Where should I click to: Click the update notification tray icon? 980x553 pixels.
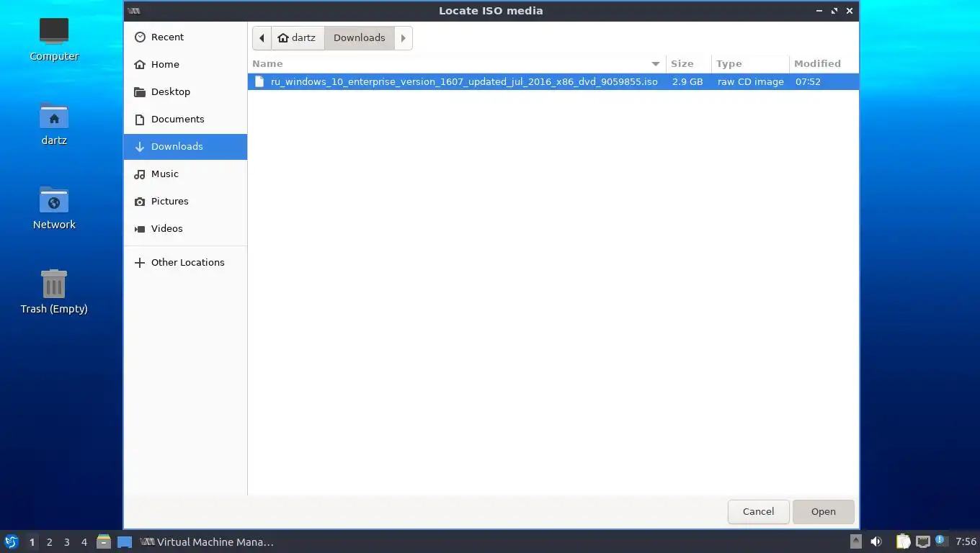coord(940,541)
